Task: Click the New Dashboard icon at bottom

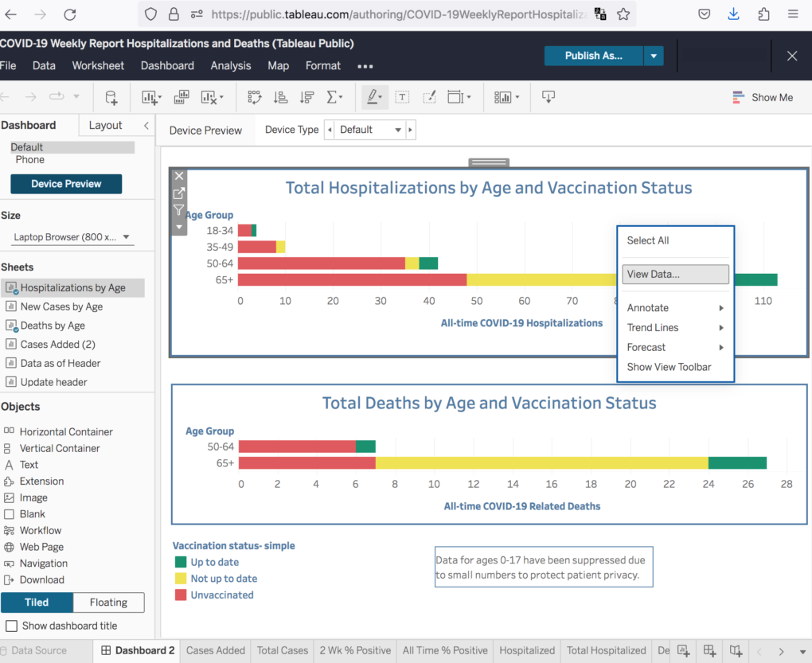Action: [709, 650]
